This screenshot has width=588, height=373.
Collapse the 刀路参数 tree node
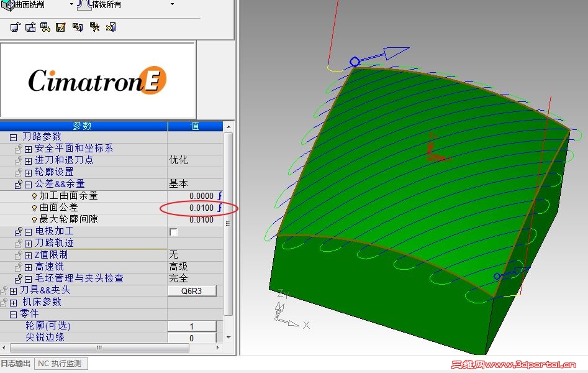click(13, 137)
